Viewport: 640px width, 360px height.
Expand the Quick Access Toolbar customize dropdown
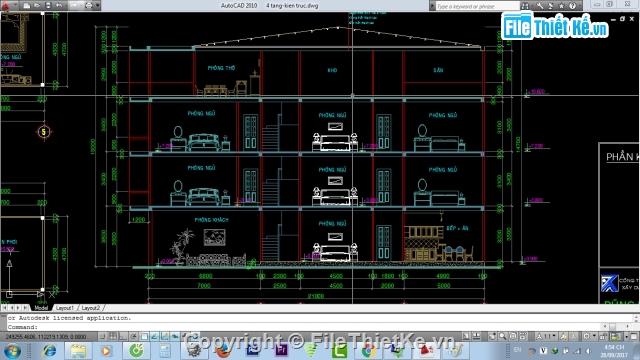tap(98, 6)
